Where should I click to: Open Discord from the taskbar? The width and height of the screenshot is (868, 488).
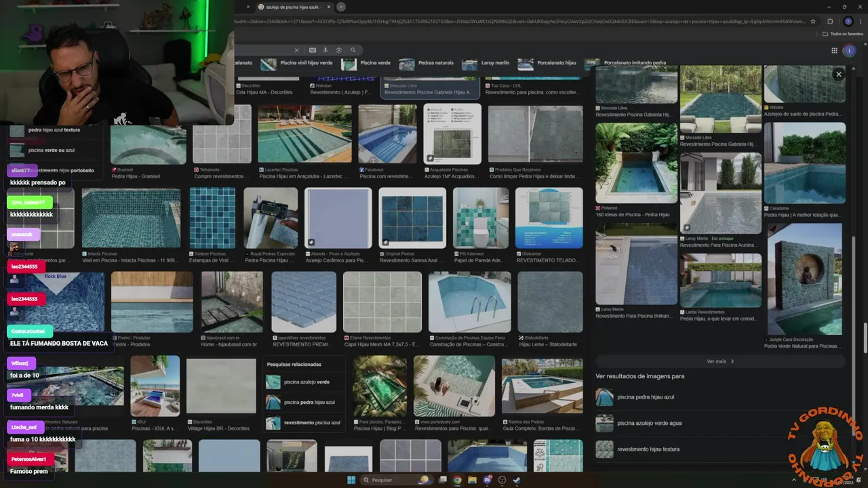coord(487,480)
